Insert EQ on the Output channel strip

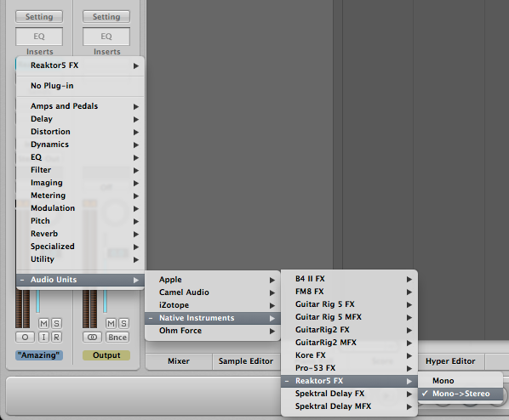point(106,37)
